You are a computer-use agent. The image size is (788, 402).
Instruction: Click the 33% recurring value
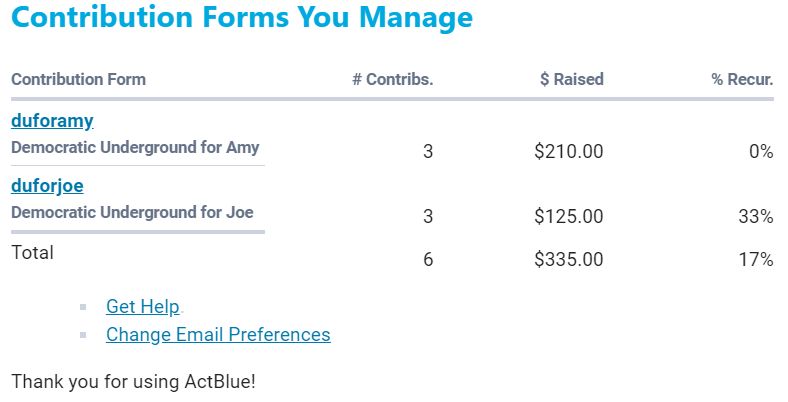756,217
